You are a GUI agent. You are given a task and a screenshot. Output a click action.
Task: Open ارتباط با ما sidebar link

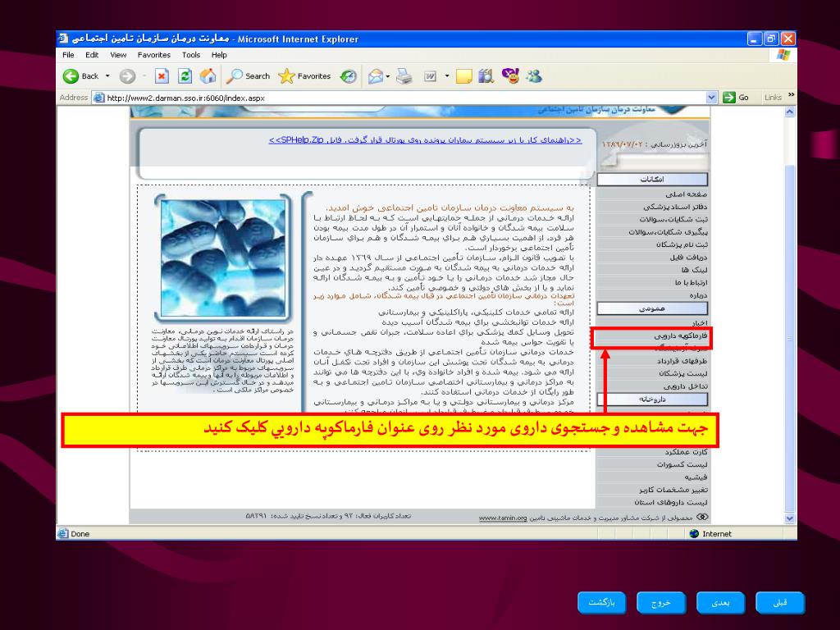(691, 282)
